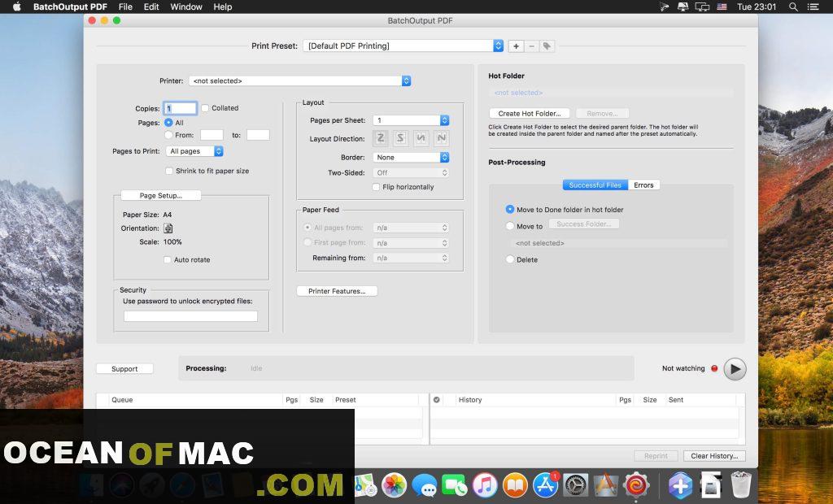Viewport: 833px width, 504px height.
Task: Click the Page Setup... button
Action: point(161,195)
